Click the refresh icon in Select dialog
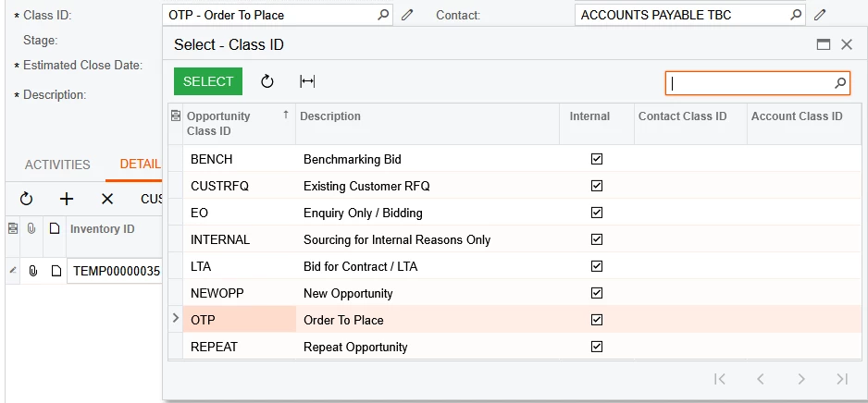 pyautogui.click(x=267, y=81)
